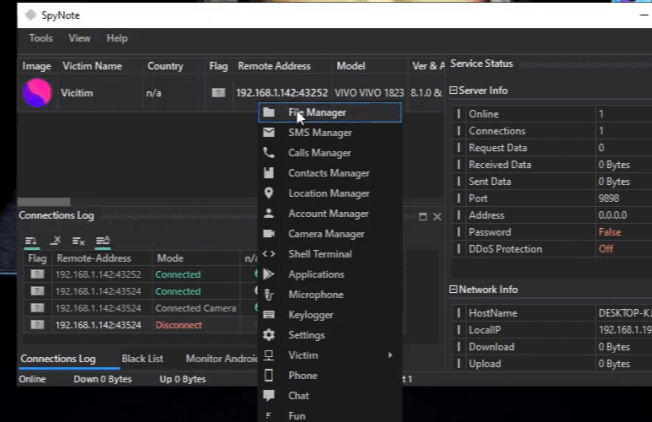Select the Calls Manager phone icon
The width and height of the screenshot is (652, 422).
[268, 153]
